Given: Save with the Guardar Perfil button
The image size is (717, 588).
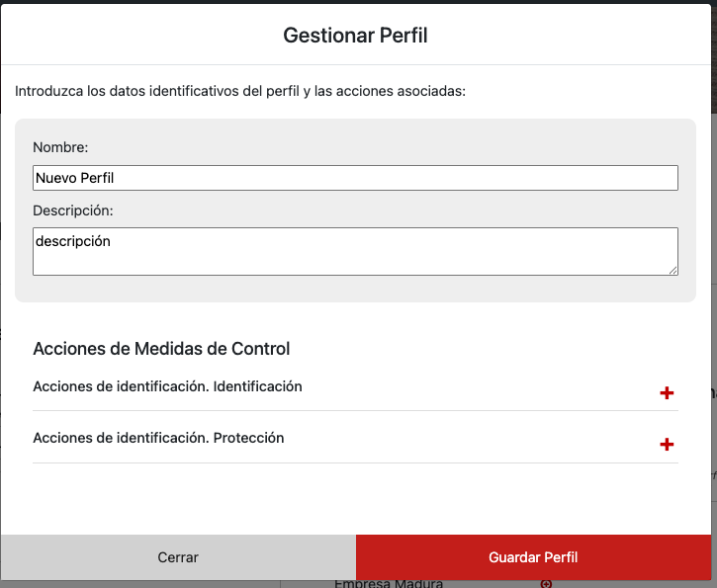Looking at the screenshot, I should (x=533, y=557).
